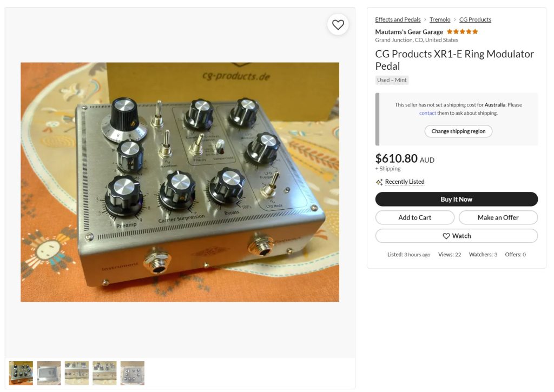Click the heart icon in Watch button
Image resolution: width=554 pixels, height=392 pixels.
446,236
